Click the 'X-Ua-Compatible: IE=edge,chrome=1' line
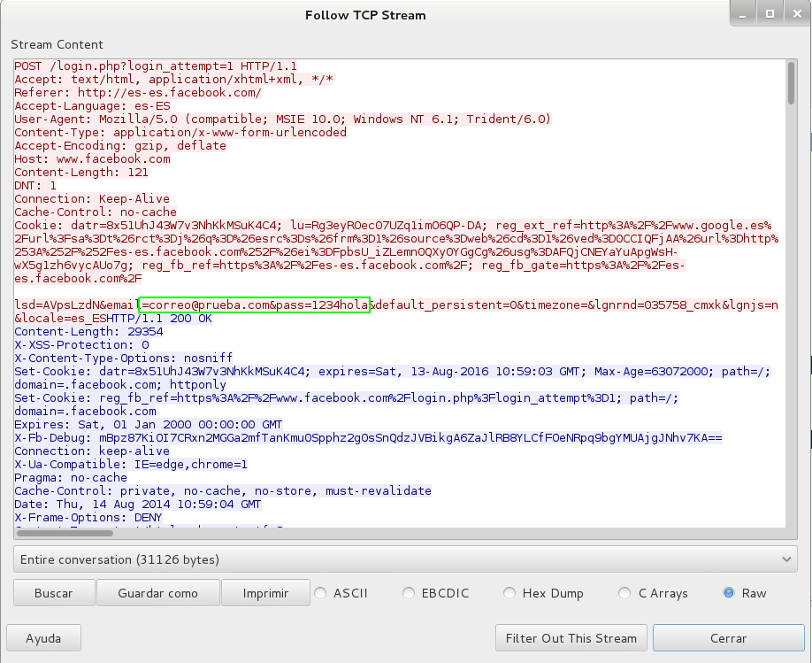 tap(131, 464)
